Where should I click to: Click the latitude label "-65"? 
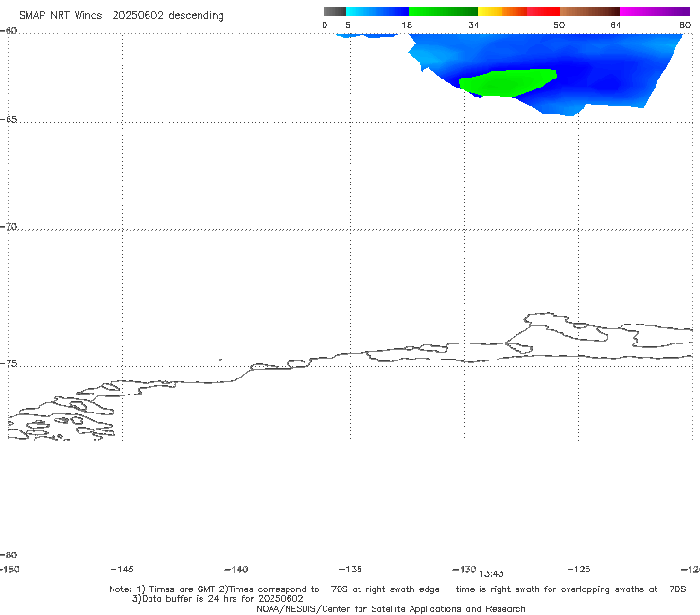click(x=9, y=120)
